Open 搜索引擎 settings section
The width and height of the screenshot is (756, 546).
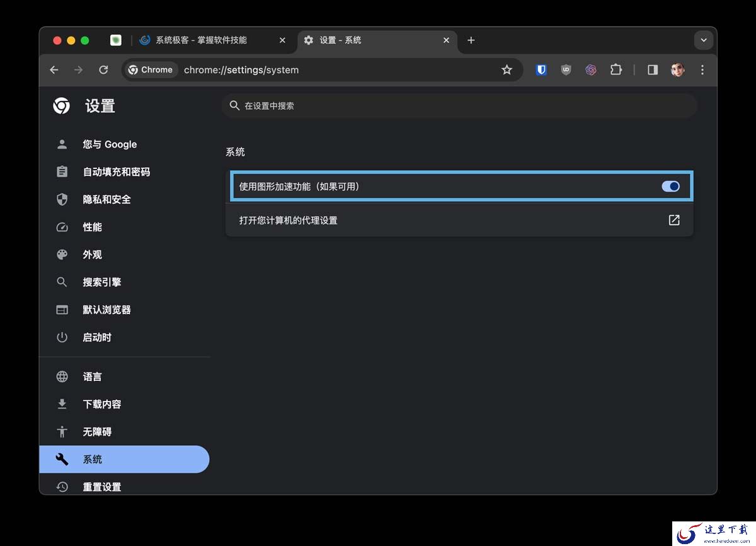pos(124,282)
